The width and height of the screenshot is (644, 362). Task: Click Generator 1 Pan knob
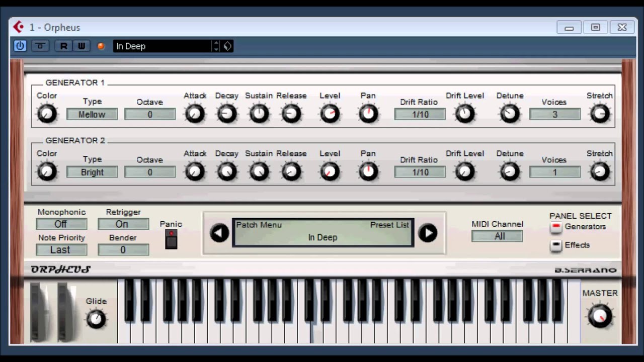(x=368, y=114)
